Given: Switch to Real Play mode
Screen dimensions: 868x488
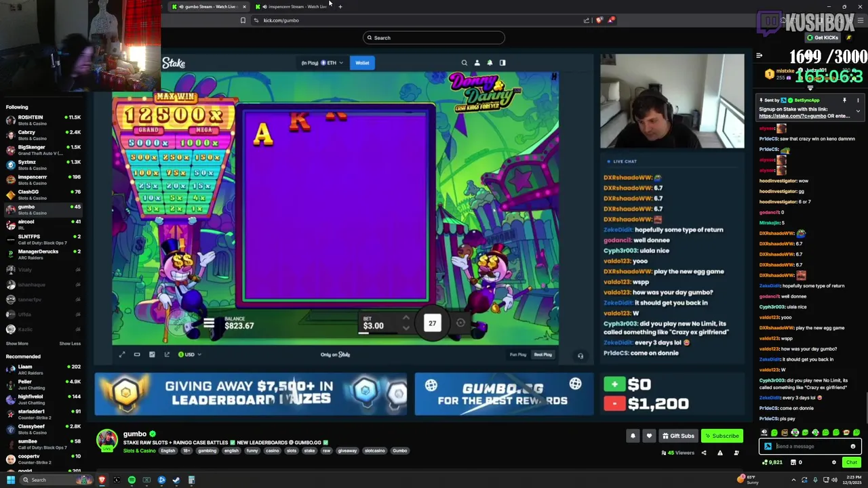Looking at the screenshot, I should tap(542, 354).
